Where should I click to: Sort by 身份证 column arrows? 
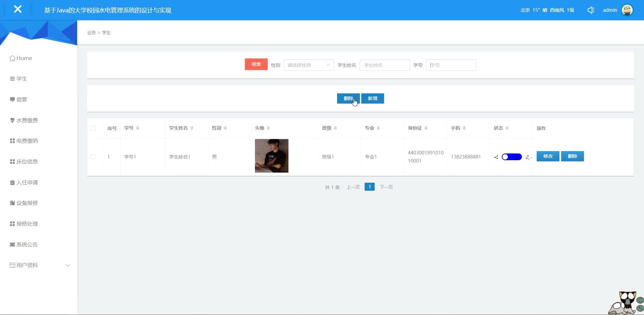(426, 128)
